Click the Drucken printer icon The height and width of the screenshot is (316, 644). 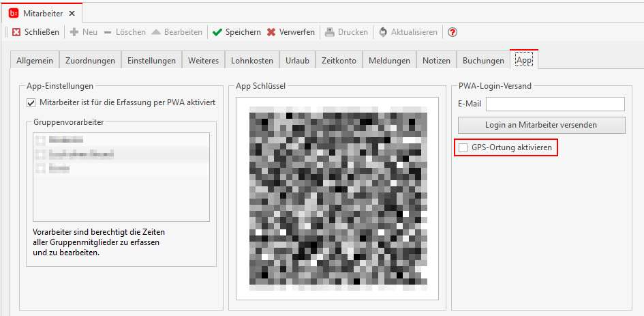coord(330,32)
